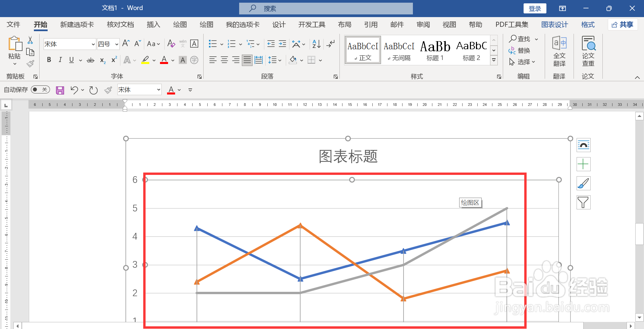Click the bullets list icon
644x329 pixels.
click(213, 44)
